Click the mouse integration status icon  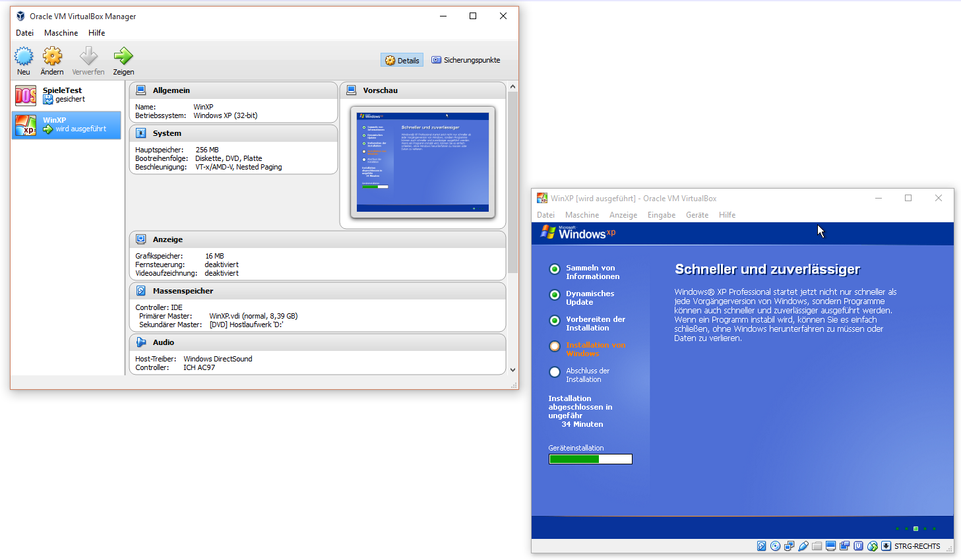tap(872, 546)
